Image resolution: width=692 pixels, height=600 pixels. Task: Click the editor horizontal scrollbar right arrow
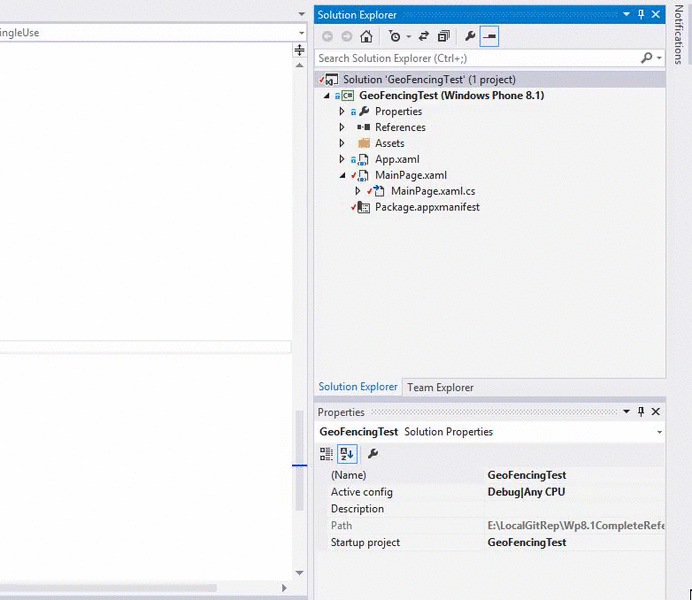[284, 588]
